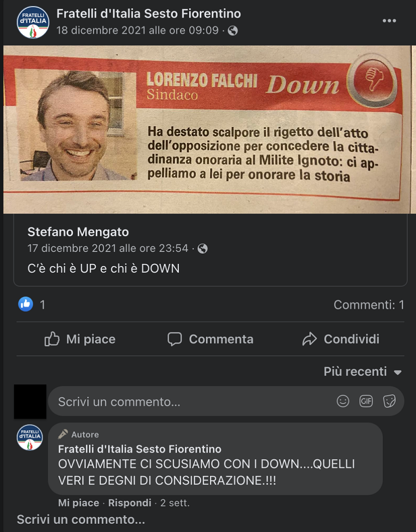Image resolution: width=416 pixels, height=532 pixels.
Task: Click Rispondi under the author's comment
Action: (x=129, y=502)
